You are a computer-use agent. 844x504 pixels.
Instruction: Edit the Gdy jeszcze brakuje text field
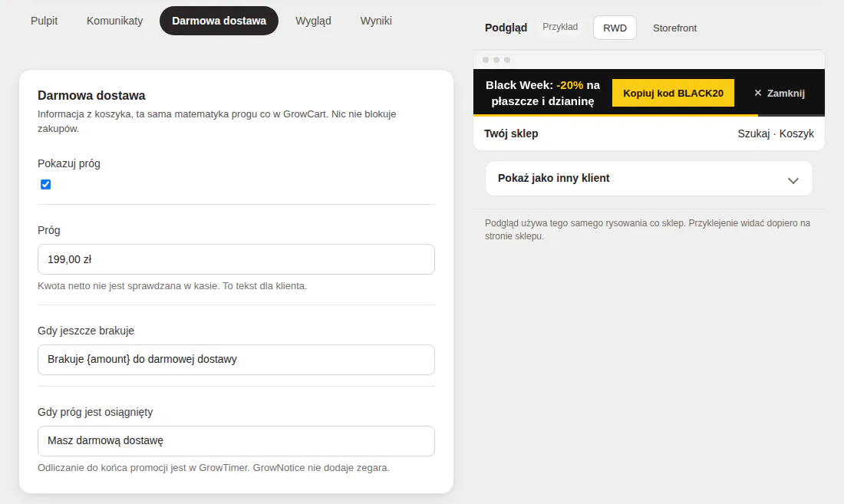[236, 359]
